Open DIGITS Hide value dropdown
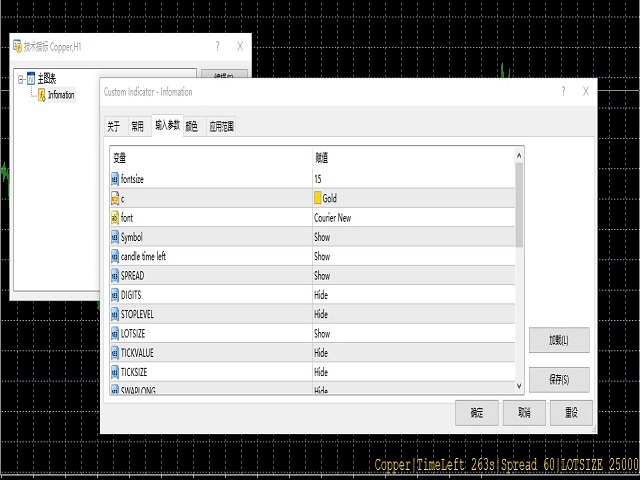640x480 pixels. (413, 295)
